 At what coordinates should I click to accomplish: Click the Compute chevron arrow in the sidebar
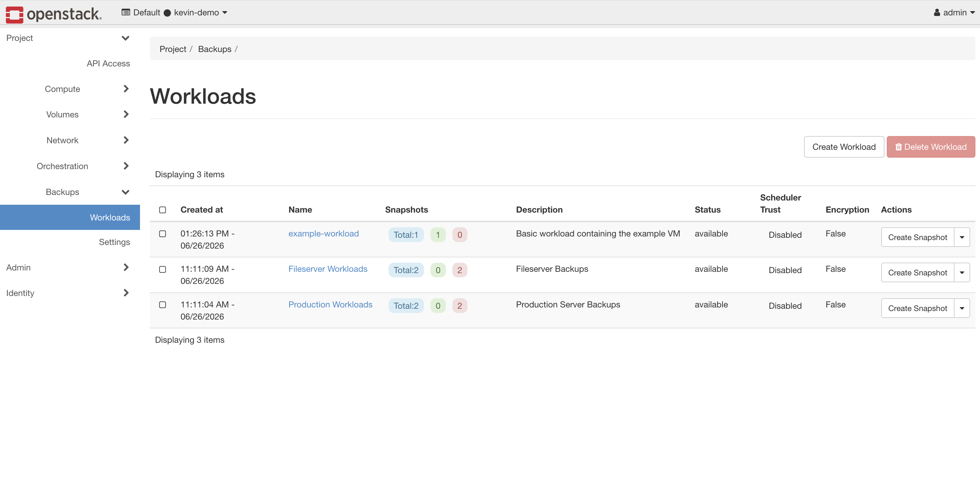(126, 89)
